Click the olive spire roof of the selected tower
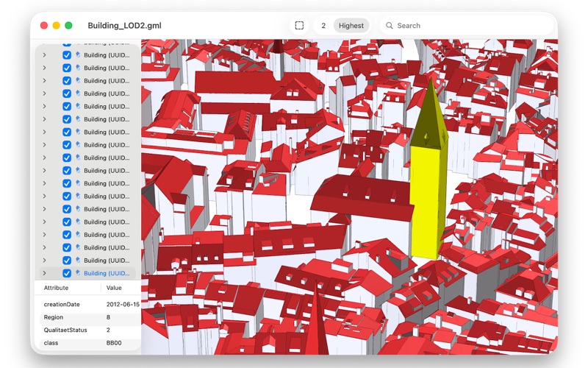588x368 pixels. 430,116
